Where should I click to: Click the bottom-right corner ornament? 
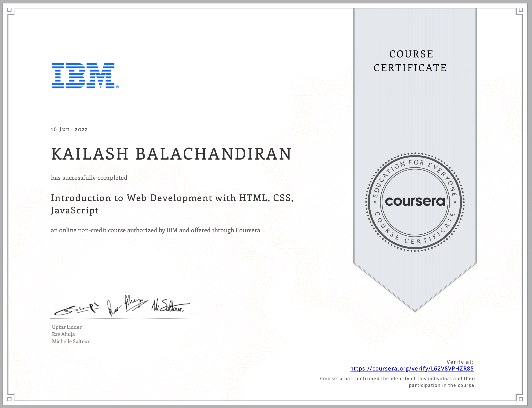[521, 399]
